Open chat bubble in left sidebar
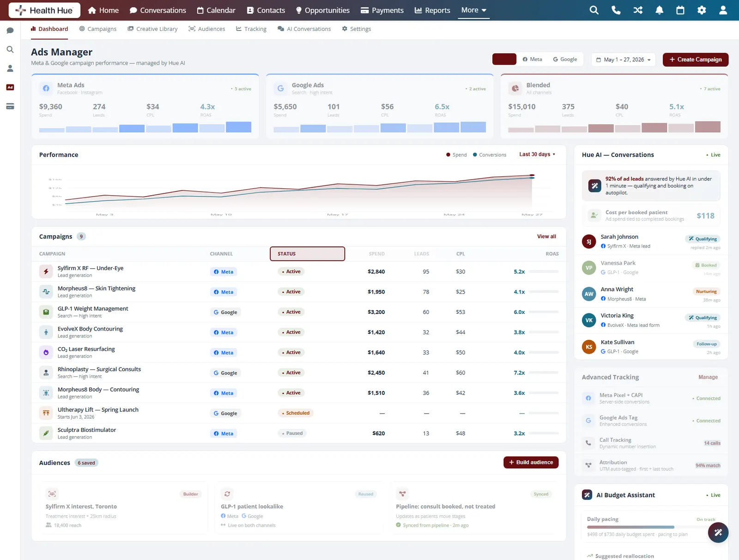Viewport: 739px width, 560px height. tap(10, 30)
